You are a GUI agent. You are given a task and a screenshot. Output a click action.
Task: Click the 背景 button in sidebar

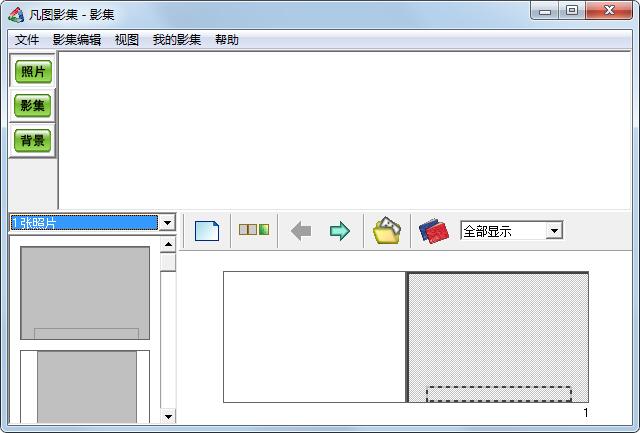(33, 140)
